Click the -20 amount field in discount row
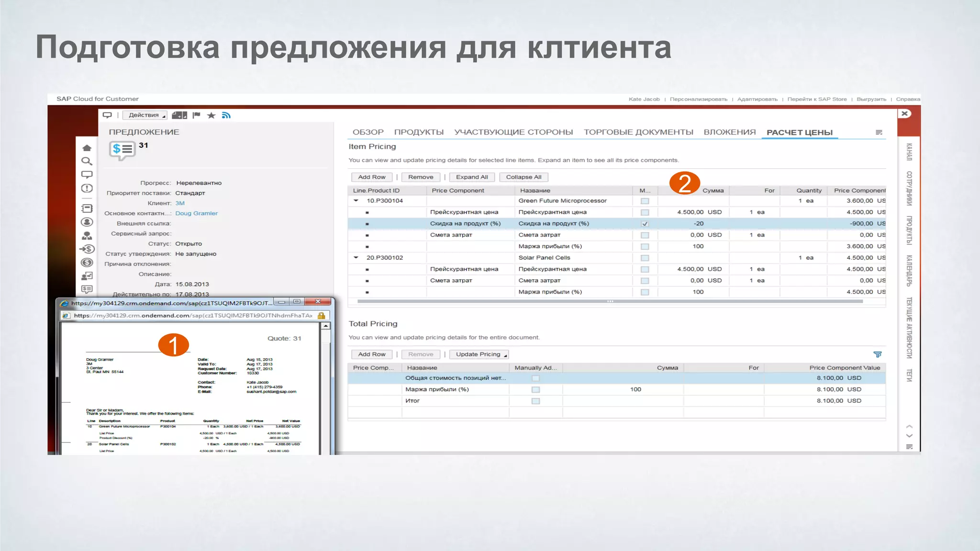This screenshot has width=980, height=551. point(699,223)
